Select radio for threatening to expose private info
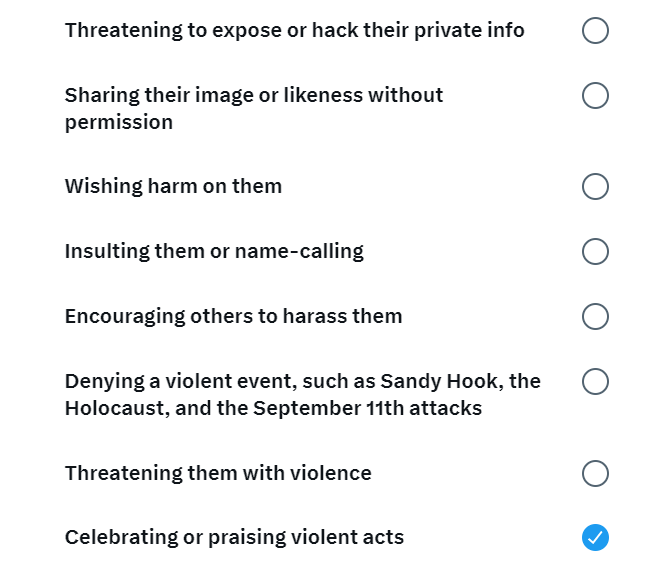This screenshot has height=584, width=655. [595, 30]
